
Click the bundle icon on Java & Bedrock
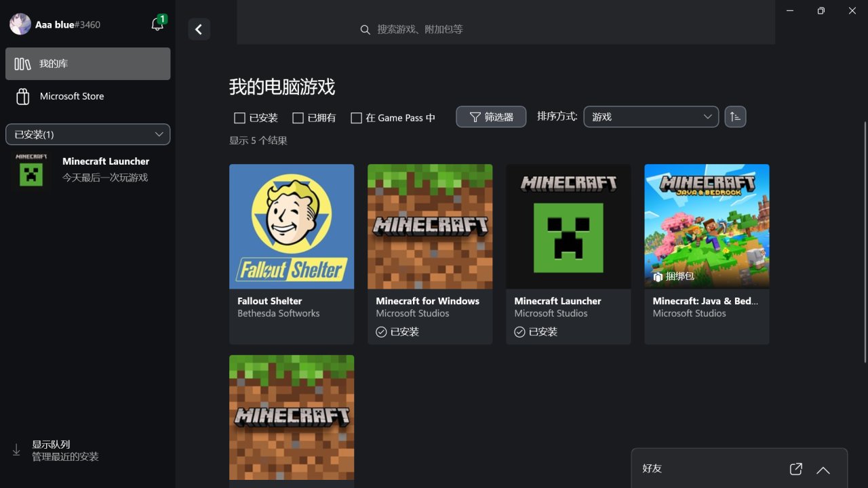click(x=657, y=277)
